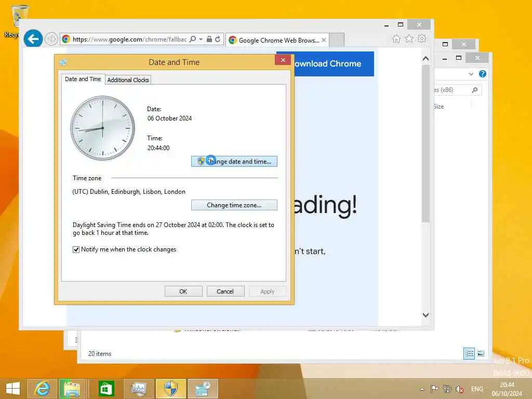This screenshot has height=399, width=532.
Task: Open the Date and Time taskbar item
Action: pos(203,389)
